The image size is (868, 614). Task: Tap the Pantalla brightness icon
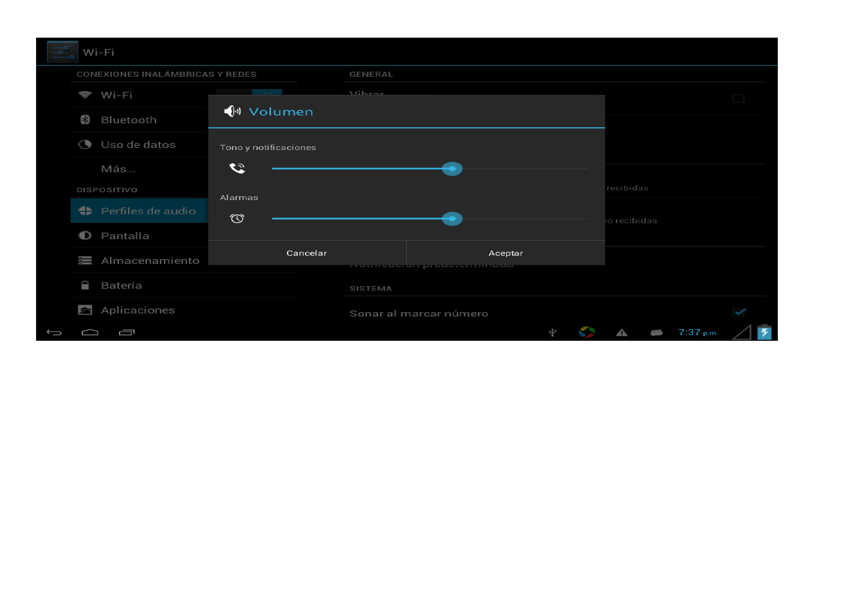[85, 236]
